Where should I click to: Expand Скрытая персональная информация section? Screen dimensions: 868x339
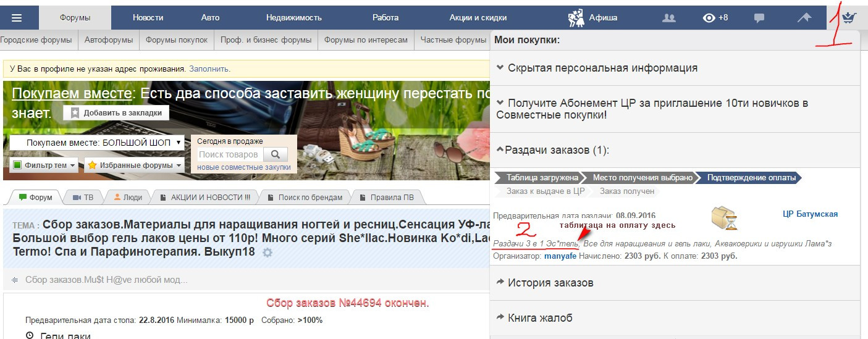tap(675, 68)
